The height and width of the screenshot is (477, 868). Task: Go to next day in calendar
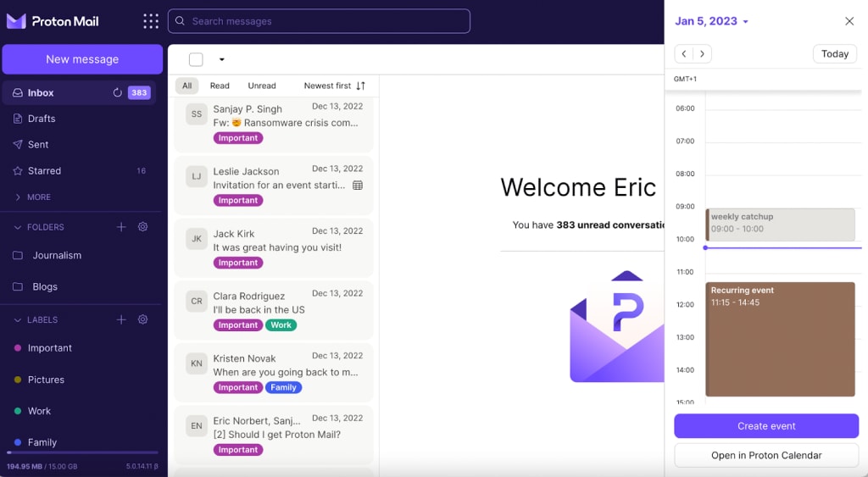[x=702, y=53]
